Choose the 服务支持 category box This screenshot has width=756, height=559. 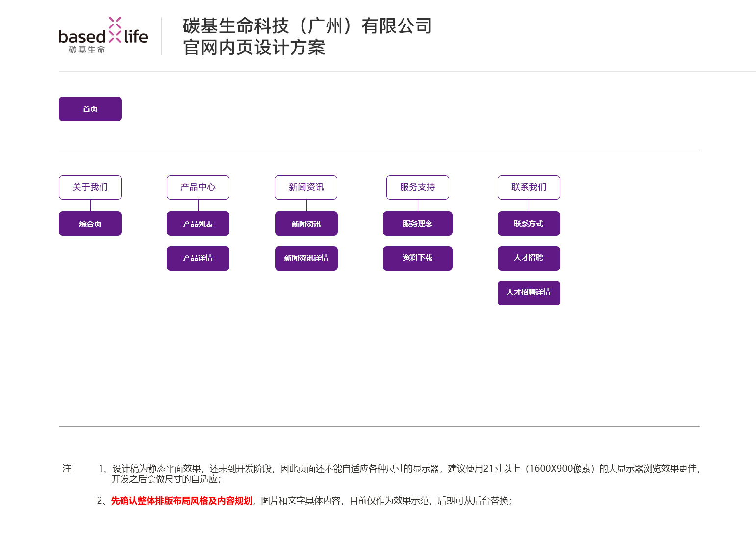[418, 187]
